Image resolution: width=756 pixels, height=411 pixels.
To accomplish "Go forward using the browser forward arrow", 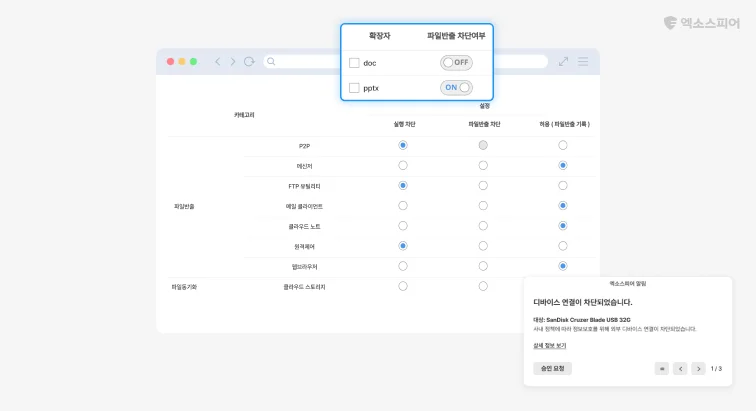I will point(233,62).
